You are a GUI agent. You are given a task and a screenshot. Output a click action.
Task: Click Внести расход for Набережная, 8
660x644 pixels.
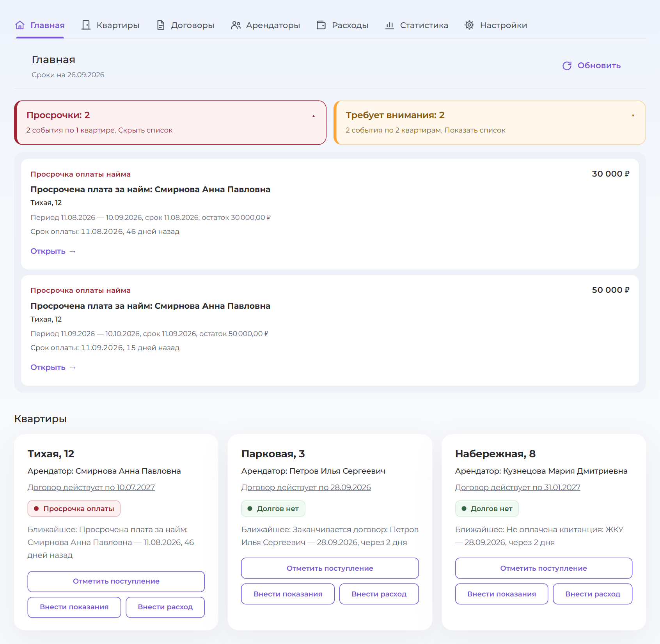(x=593, y=594)
